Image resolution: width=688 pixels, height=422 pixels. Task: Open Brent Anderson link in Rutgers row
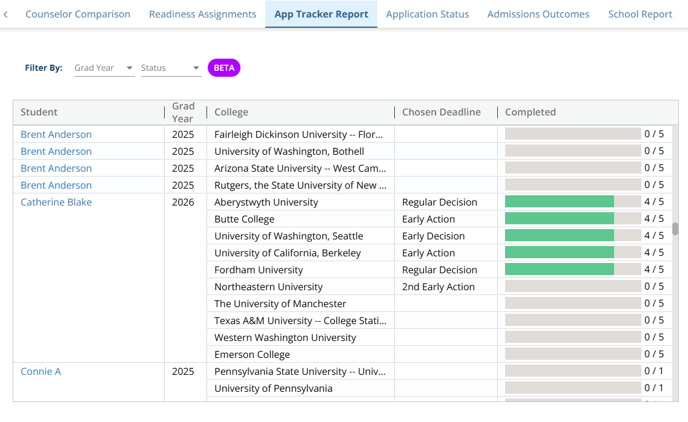pos(56,185)
